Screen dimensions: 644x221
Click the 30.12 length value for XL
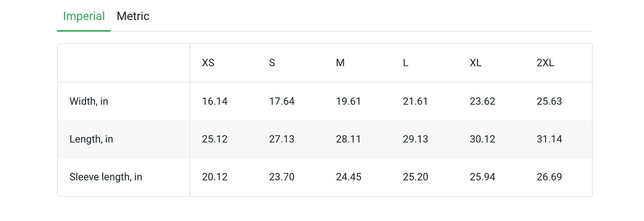482,139
